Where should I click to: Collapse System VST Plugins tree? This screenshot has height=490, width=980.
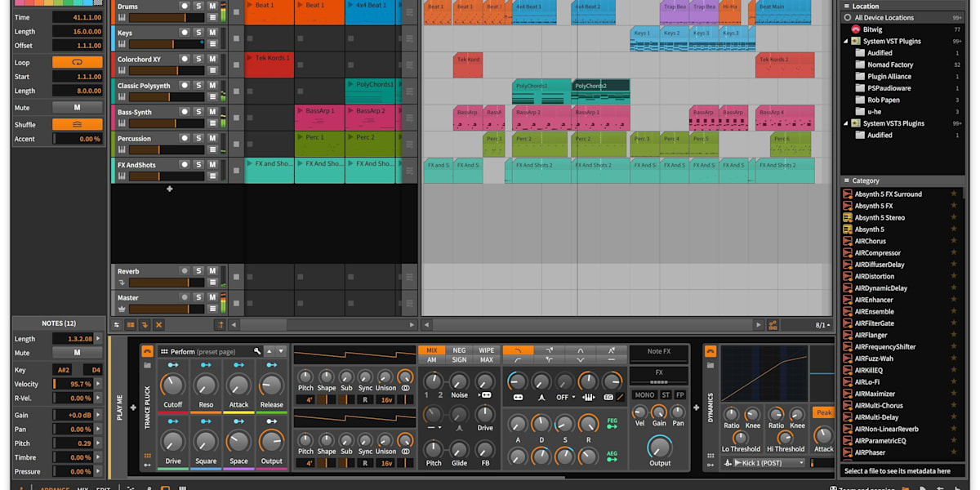coord(846,41)
